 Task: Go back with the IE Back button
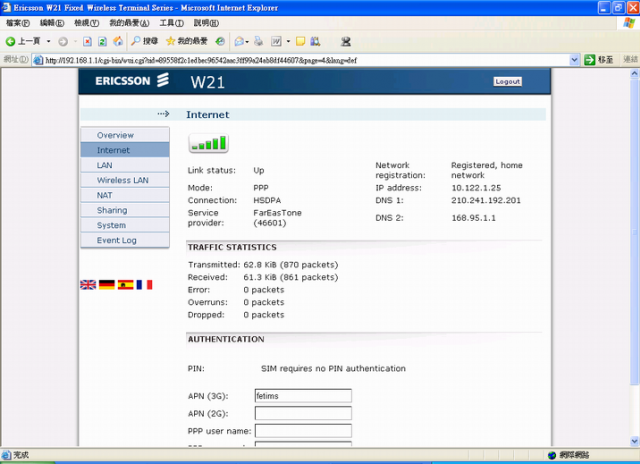click(x=22, y=41)
